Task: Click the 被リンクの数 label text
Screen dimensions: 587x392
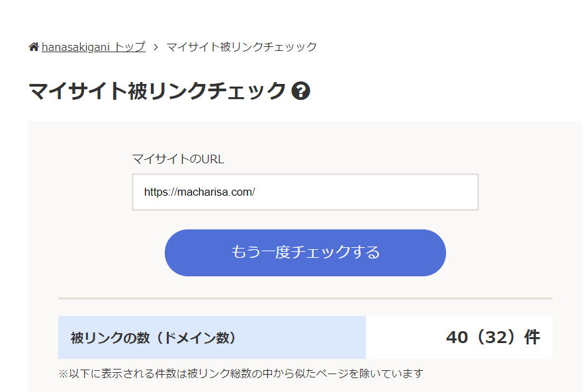Action: point(110,338)
